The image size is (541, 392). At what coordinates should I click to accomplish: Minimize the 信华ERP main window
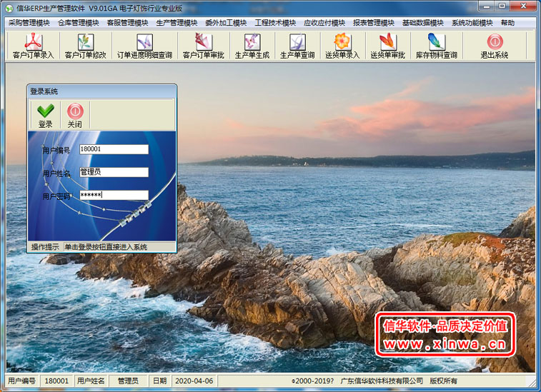pos(487,6)
